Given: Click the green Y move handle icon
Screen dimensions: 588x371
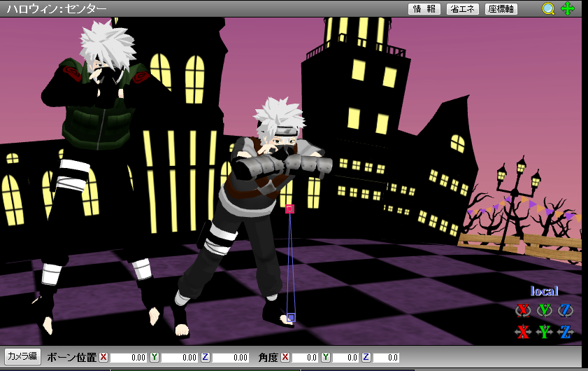Looking at the screenshot, I should coord(544,332).
